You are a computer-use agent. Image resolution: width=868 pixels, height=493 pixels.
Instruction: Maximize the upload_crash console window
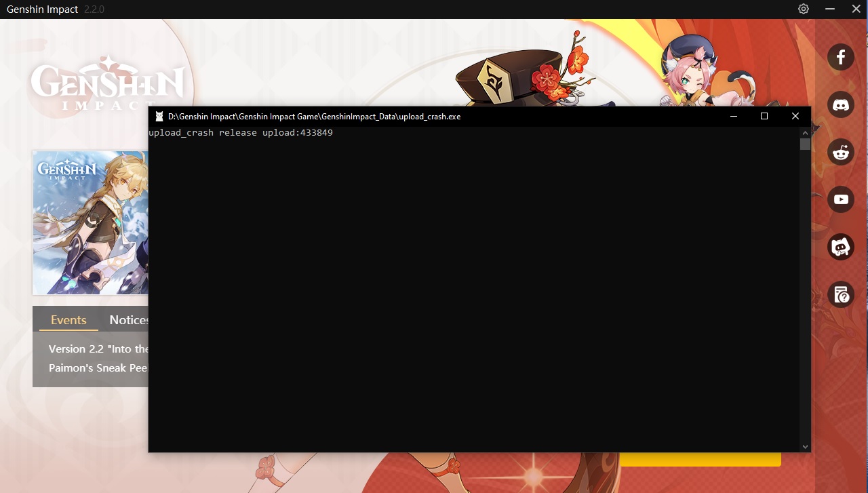tap(764, 116)
